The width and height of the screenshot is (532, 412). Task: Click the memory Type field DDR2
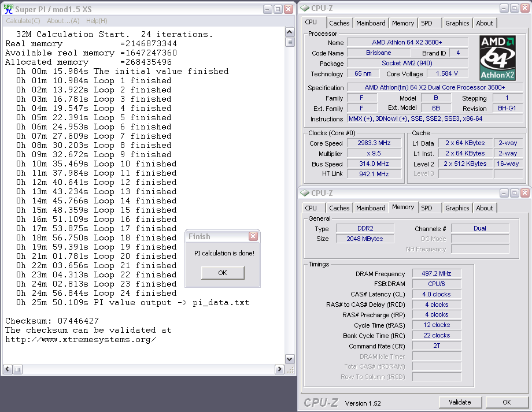coord(365,228)
